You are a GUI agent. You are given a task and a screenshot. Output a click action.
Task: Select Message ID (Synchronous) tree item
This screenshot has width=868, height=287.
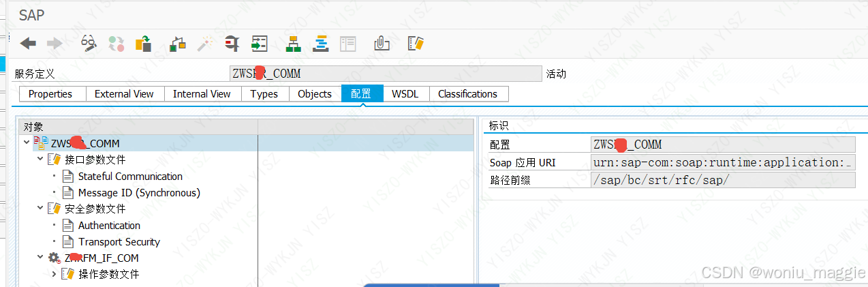click(x=139, y=193)
